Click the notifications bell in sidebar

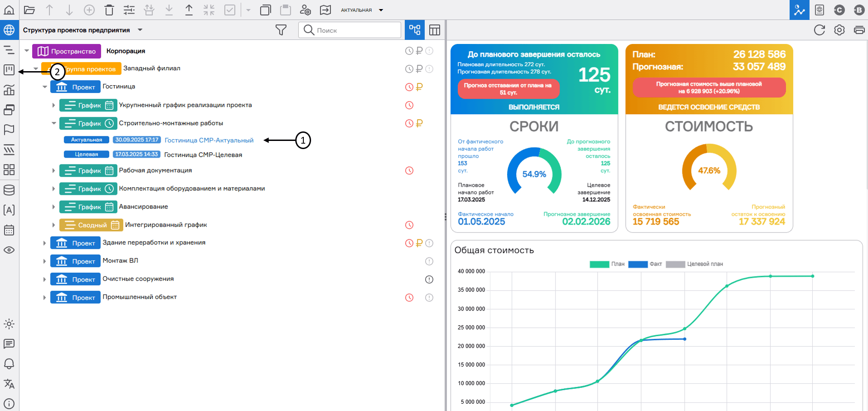[x=9, y=364]
